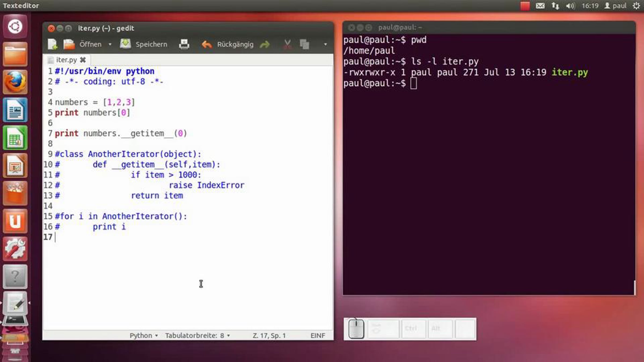
Task: Open Firefox from the launcher
Action: (15, 82)
